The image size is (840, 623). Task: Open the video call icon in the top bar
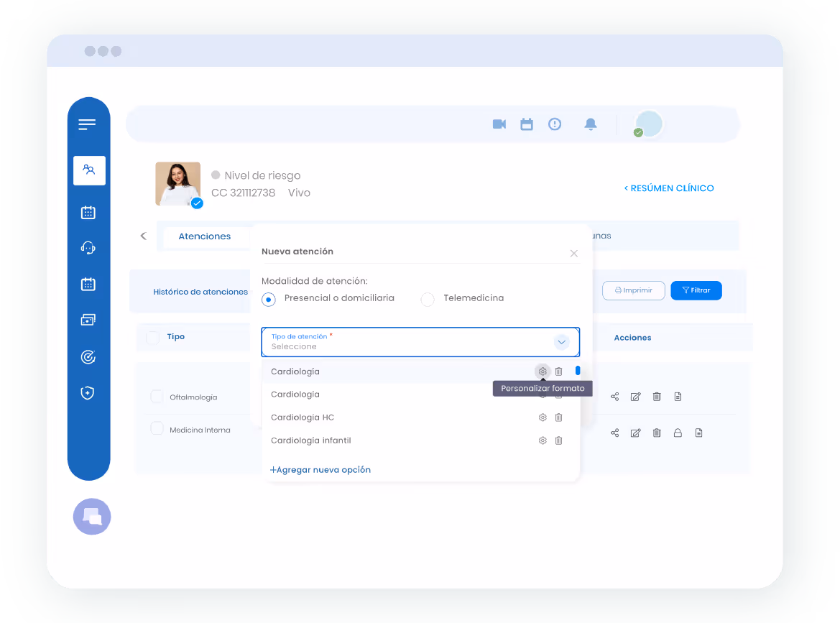coord(498,124)
